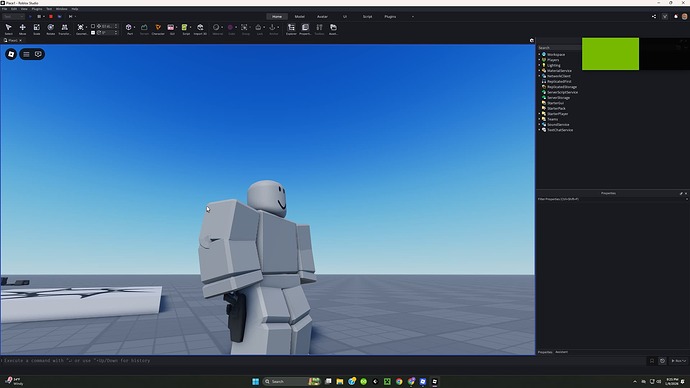Open the notifications bell

[x=675, y=16]
